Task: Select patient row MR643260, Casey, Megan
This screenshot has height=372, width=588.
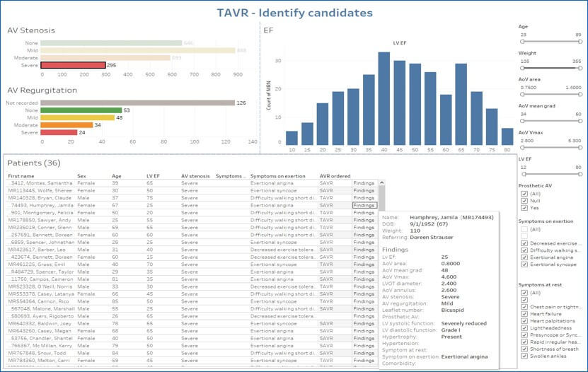Action: coord(192,331)
